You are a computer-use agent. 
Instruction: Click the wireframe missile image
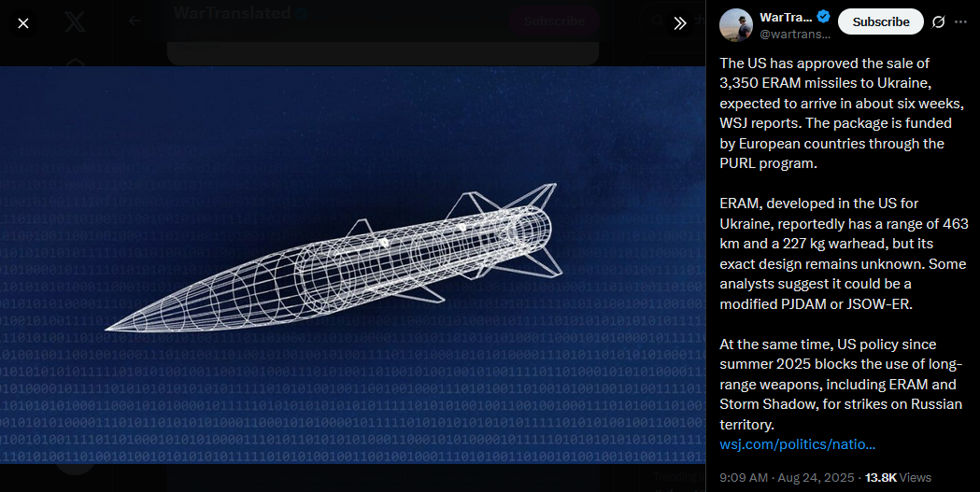tap(352, 265)
